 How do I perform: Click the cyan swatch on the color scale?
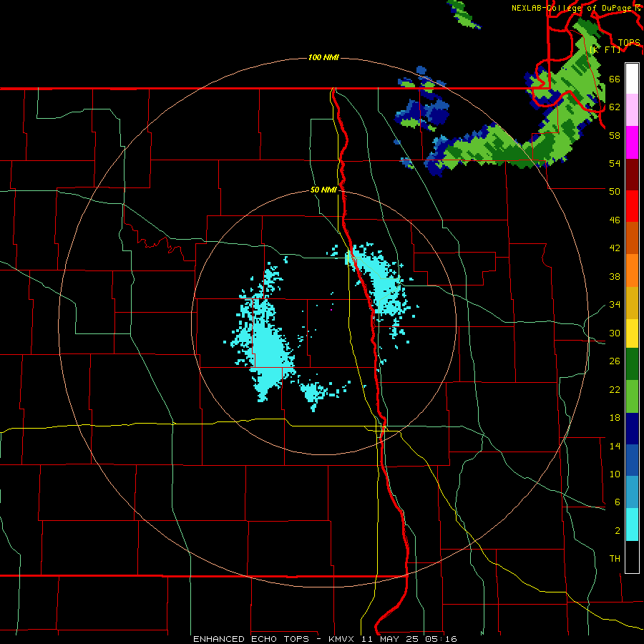[x=632, y=525]
